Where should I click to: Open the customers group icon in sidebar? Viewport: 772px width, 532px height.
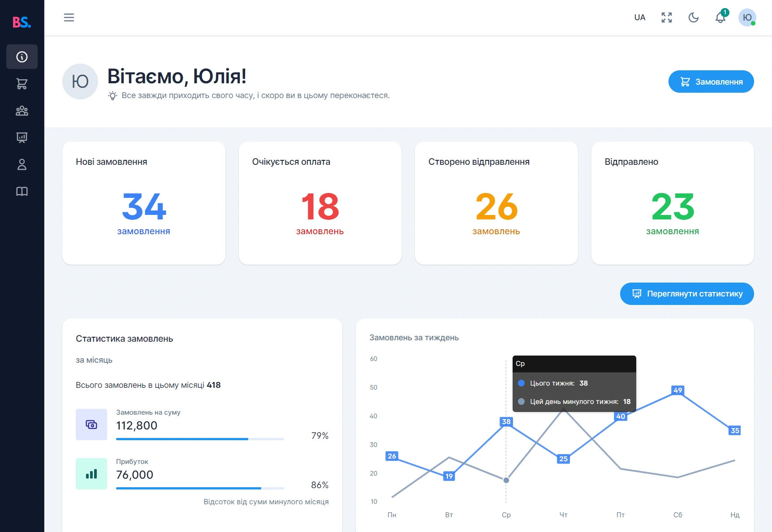coord(22,111)
